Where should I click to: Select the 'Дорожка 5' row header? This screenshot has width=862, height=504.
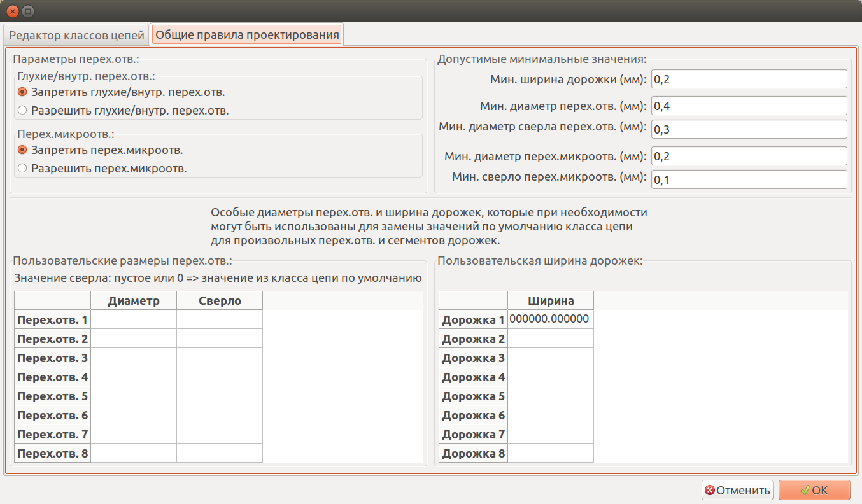point(473,396)
